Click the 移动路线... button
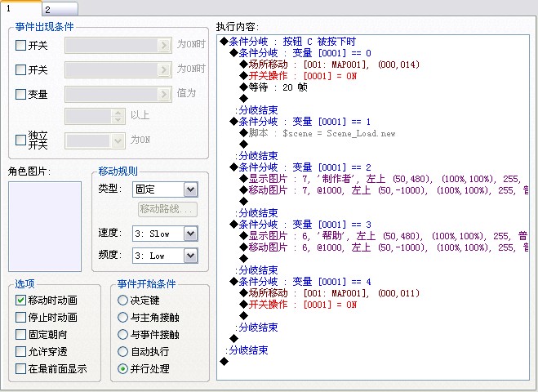 tap(167, 209)
